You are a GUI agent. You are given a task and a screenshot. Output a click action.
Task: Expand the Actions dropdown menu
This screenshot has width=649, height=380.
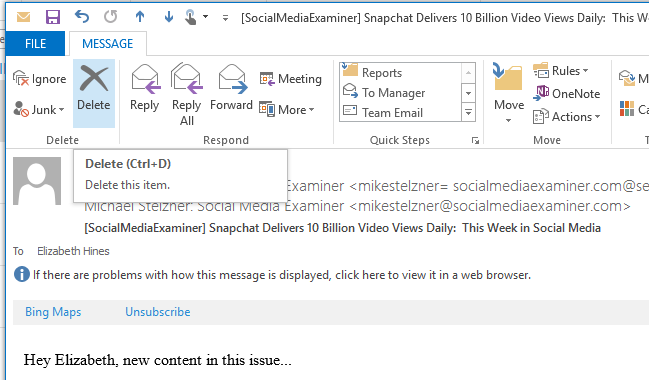pyautogui.click(x=567, y=117)
